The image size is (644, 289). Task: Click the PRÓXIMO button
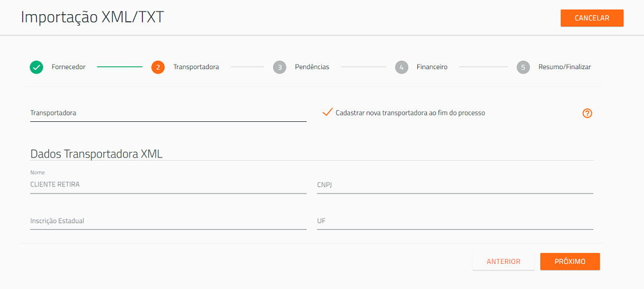(570, 261)
